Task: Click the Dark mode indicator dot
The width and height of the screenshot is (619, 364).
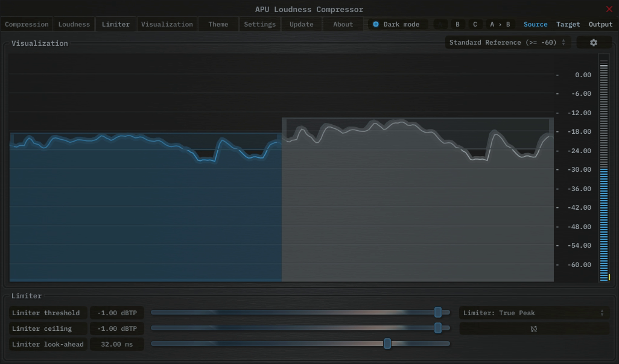Action: [x=375, y=24]
